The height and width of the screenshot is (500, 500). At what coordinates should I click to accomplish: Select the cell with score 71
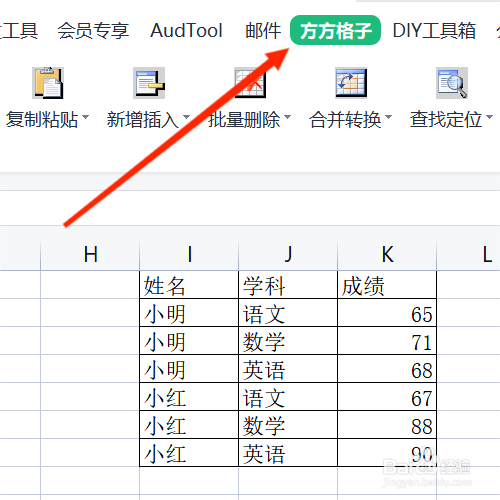pyautogui.click(x=387, y=341)
